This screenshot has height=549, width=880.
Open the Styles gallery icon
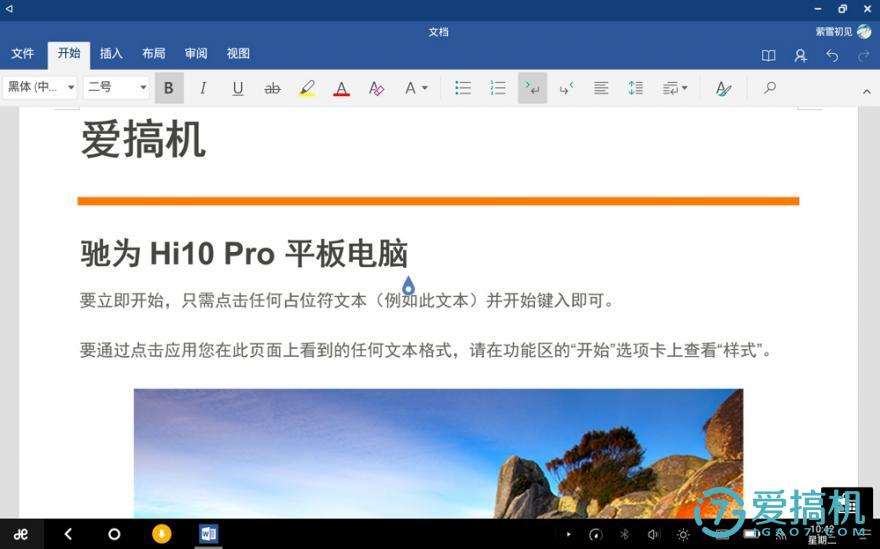click(723, 88)
